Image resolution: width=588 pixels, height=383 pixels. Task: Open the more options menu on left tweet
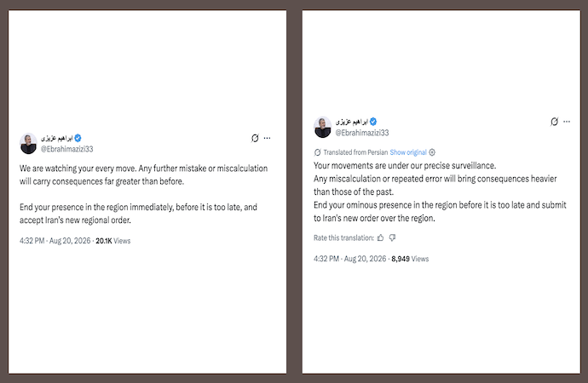tap(267, 138)
